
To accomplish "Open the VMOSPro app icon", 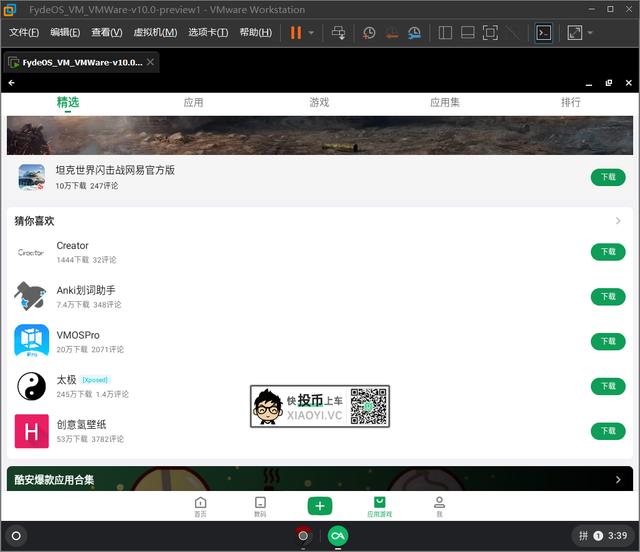I will 31,341.
